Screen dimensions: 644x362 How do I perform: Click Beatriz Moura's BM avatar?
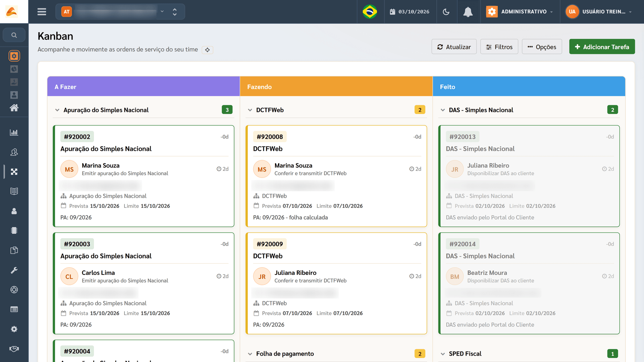point(454,277)
